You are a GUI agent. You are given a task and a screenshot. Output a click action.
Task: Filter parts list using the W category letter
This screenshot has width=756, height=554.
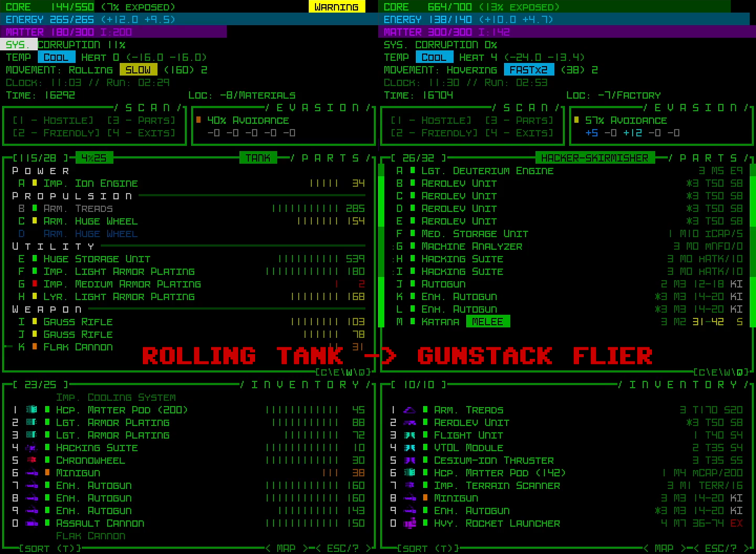click(349, 370)
